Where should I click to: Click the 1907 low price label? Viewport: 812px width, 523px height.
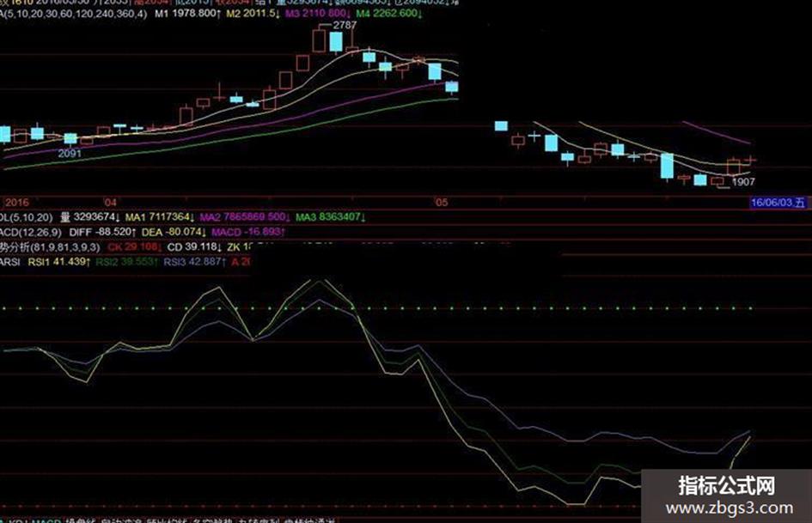coord(743,182)
